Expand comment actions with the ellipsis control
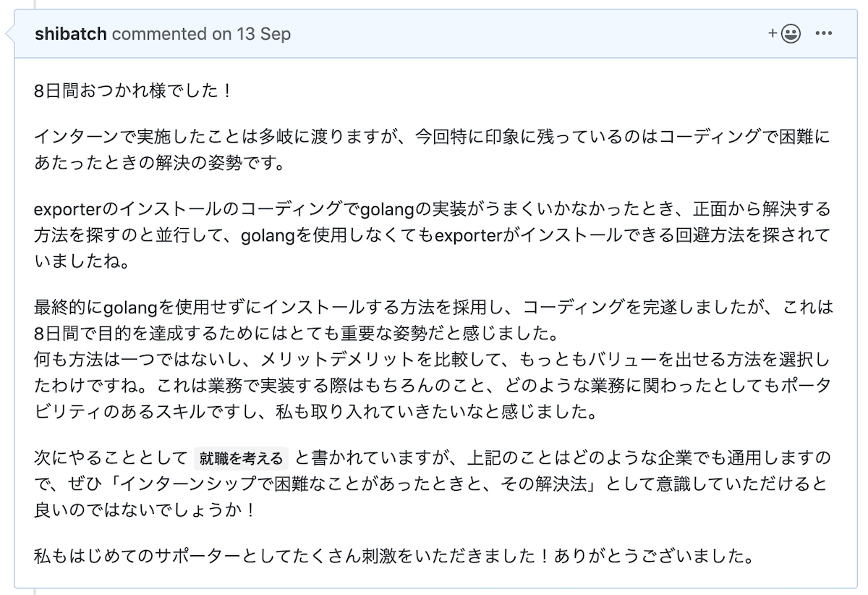This screenshot has width=868, height=595. 823,33
